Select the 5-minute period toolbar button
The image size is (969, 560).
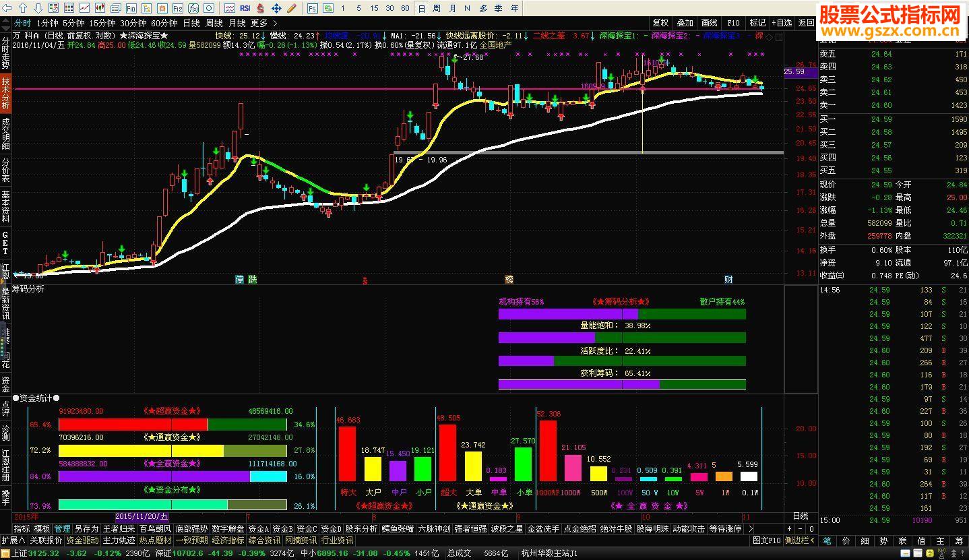point(358,8)
